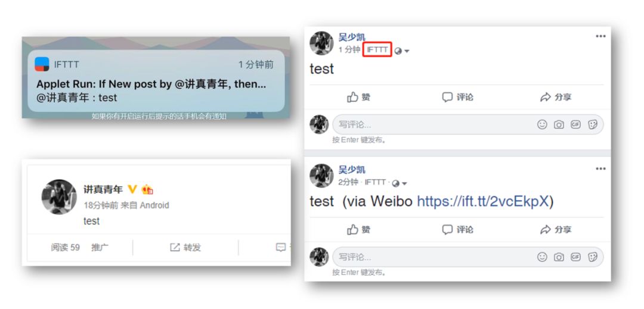The height and width of the screenshot is (309, 644).
Task: Open the ift.tt/2vcEkpX link
Action: (483, 201)
